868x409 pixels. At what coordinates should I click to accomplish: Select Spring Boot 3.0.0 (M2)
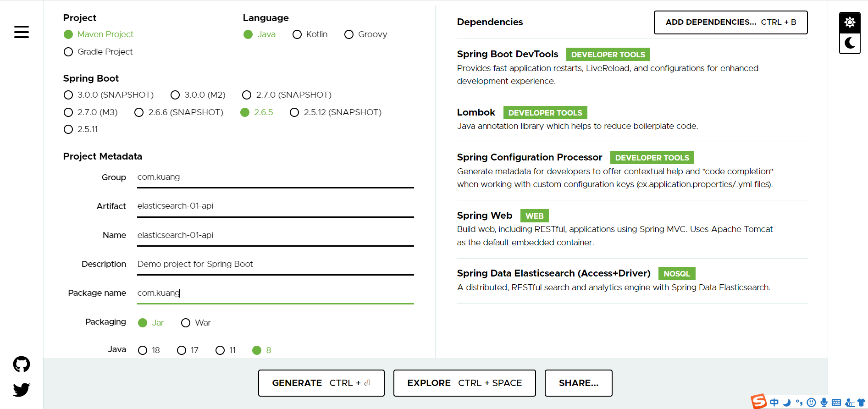click(x=198, y=95)
